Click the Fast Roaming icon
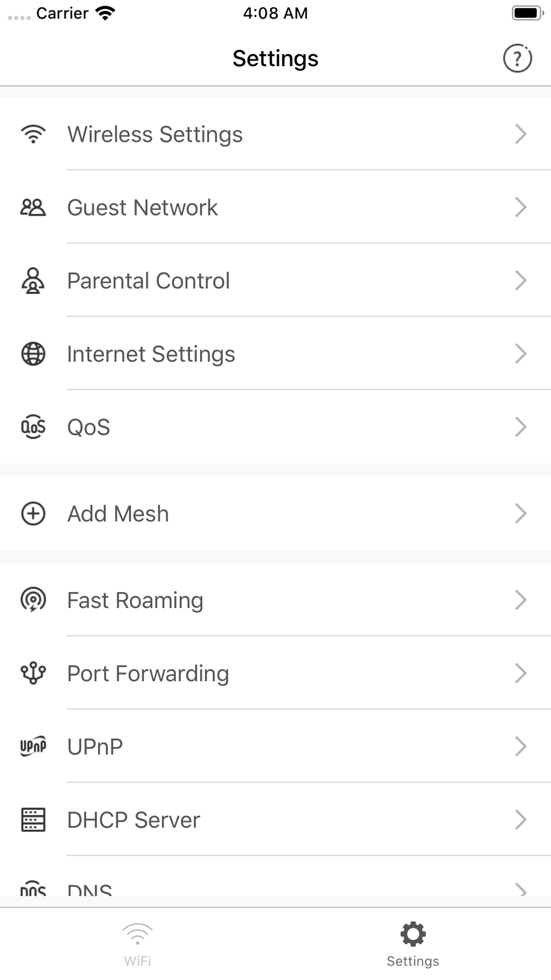Screen dimensions: 551x980 tap(33, 600)
